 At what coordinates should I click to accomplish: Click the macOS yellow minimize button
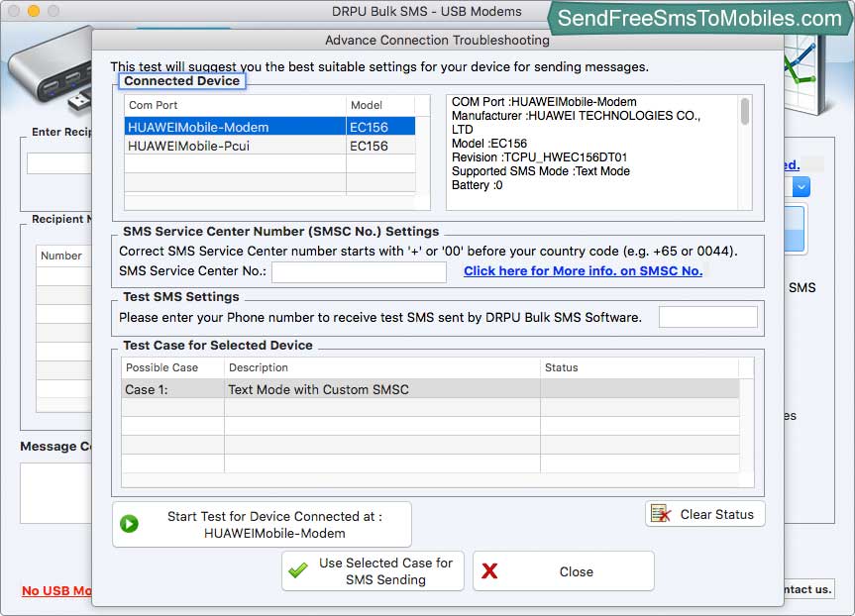pos(34,10)
